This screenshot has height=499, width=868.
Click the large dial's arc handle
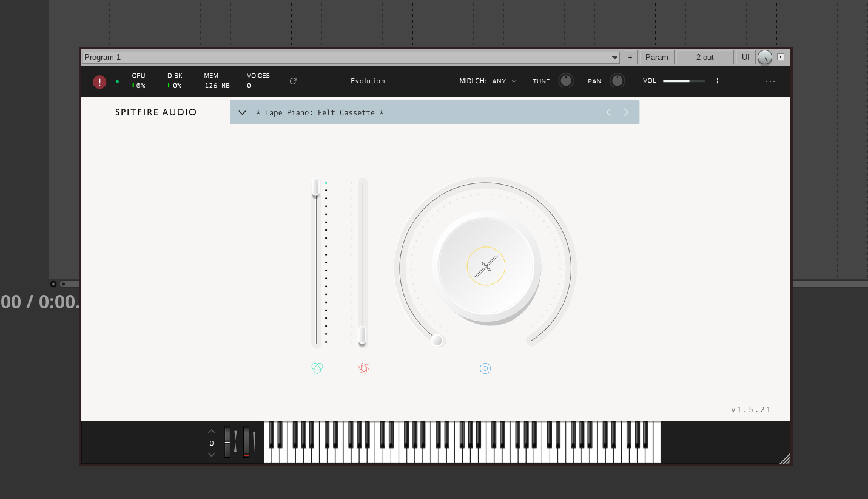coord(437,340)
